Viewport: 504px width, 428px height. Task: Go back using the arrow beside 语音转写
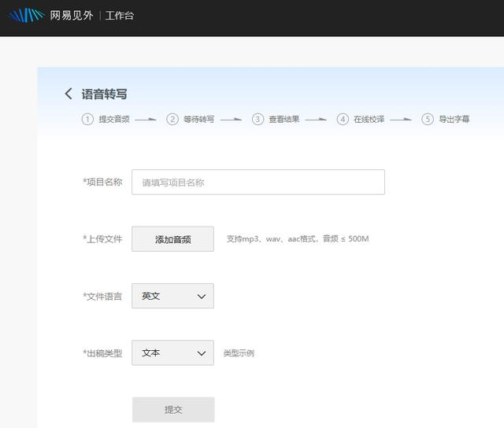coord(69,94)
